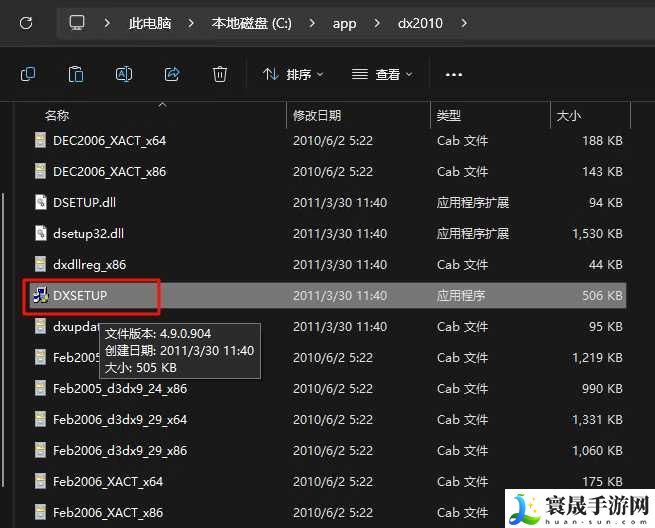This screenshot has height=528, width=655.
Task: Select the DSETUP.dll file icon
Action: pos(40,203)
